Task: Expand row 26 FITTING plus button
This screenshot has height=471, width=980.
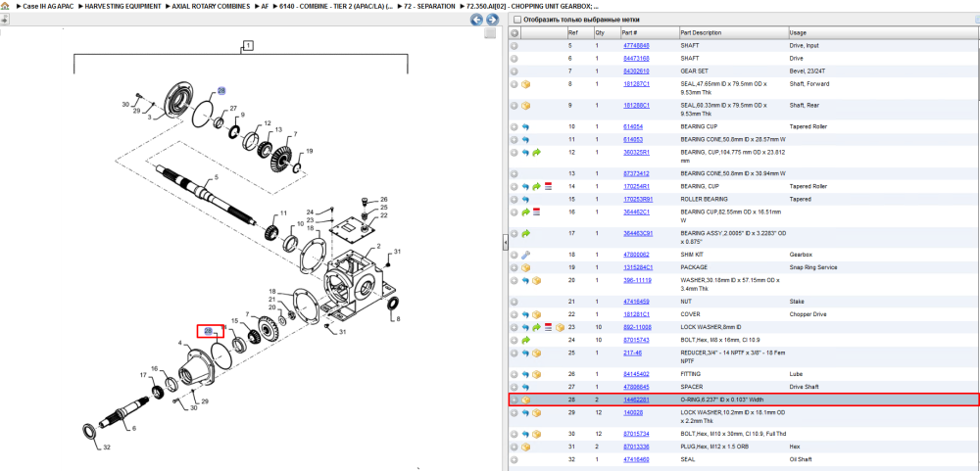Action: click(514, 374)
